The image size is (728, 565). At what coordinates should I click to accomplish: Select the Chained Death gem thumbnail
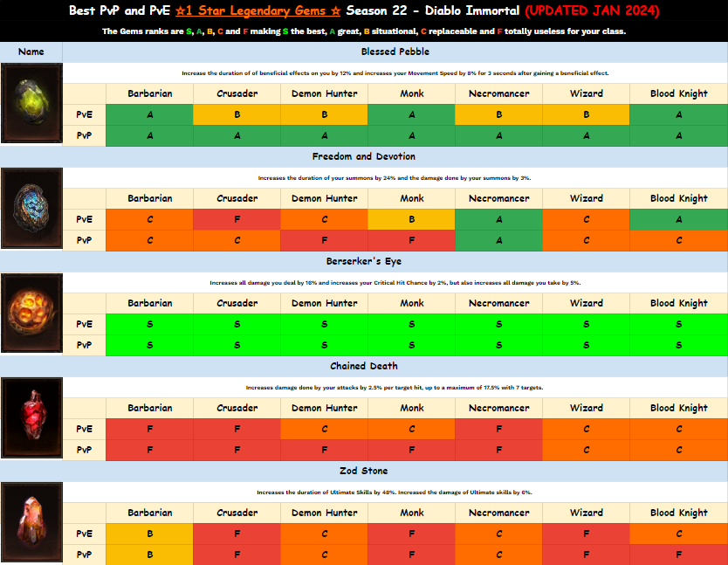pos(31,418)
